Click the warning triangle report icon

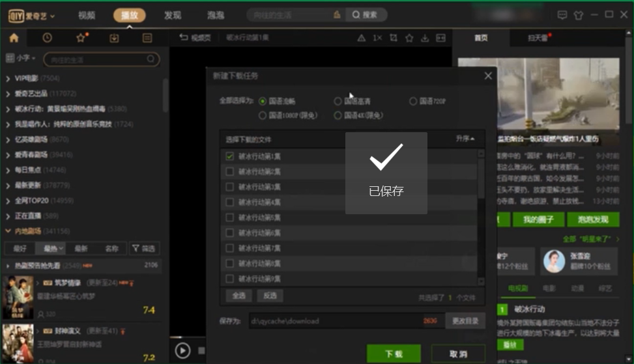[x=362, y=38]
